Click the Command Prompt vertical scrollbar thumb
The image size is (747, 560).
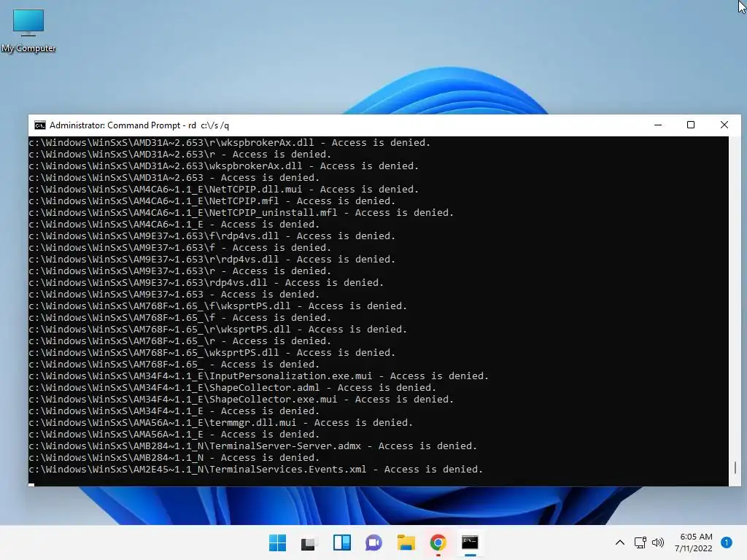[735, 467]
